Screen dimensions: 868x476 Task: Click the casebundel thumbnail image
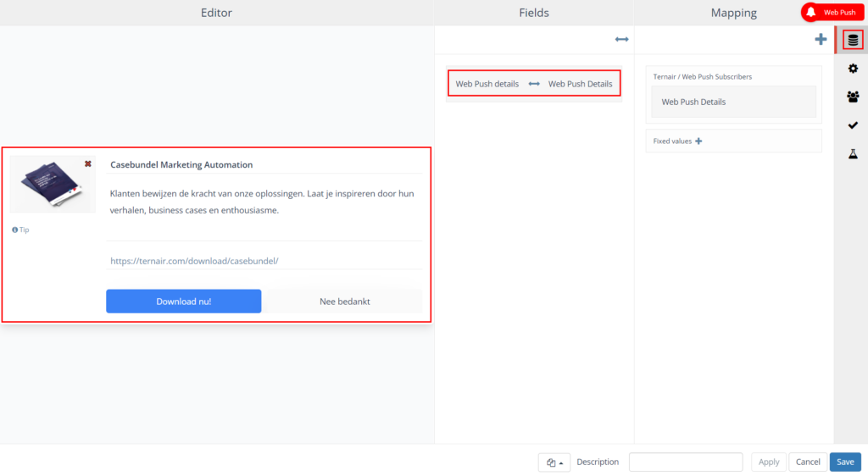click(52, 184)
